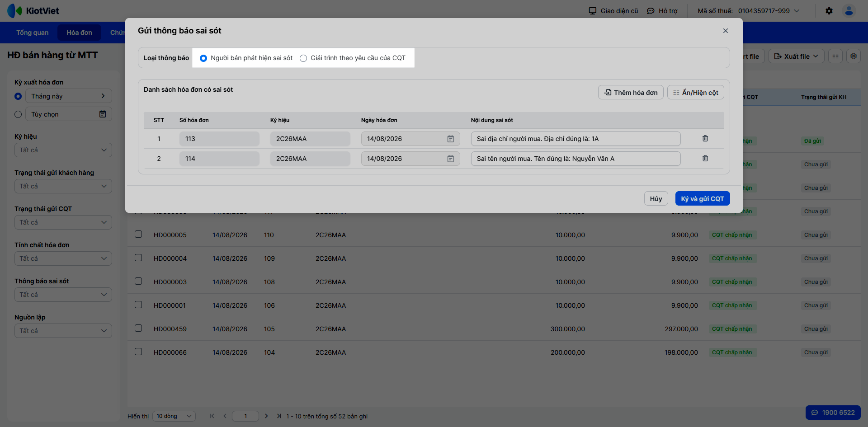Image resolution: width=868 pixels, height=427 pixels.
Task: Go to next page of records
Action: coord(266,416)
